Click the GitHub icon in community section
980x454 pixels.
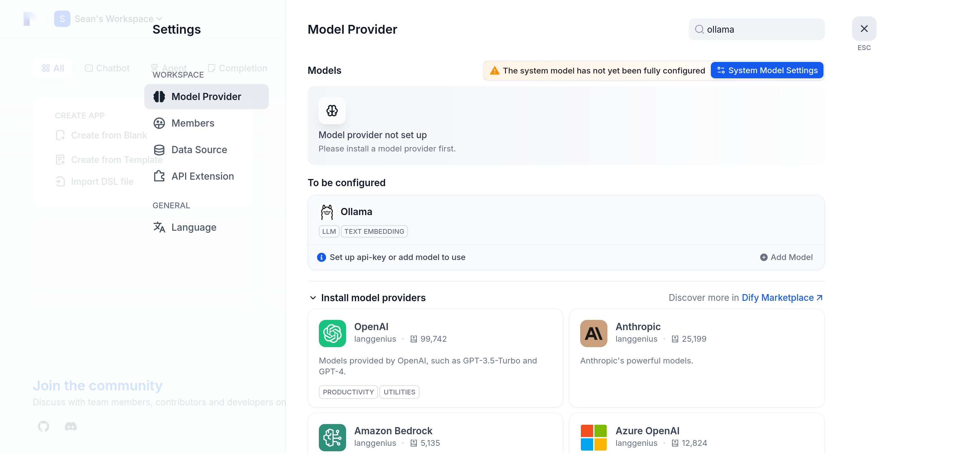(x=43, y=426)
